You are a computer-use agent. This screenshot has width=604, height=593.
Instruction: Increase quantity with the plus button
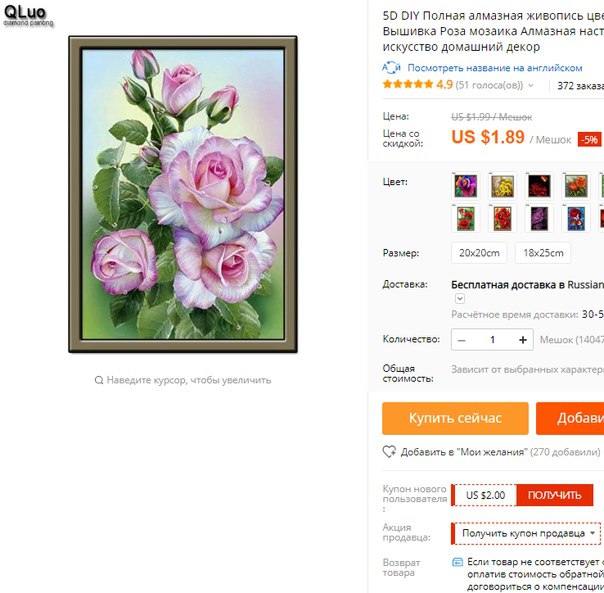[523, 340]
